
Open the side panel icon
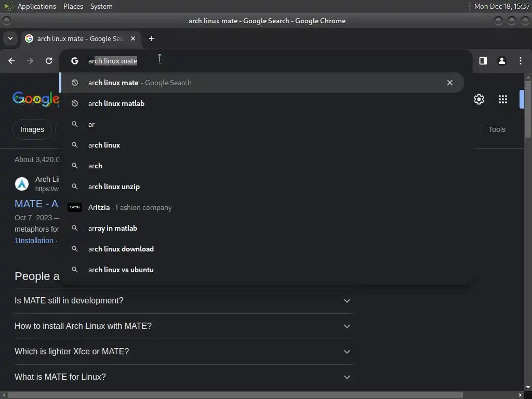(483, 61)
